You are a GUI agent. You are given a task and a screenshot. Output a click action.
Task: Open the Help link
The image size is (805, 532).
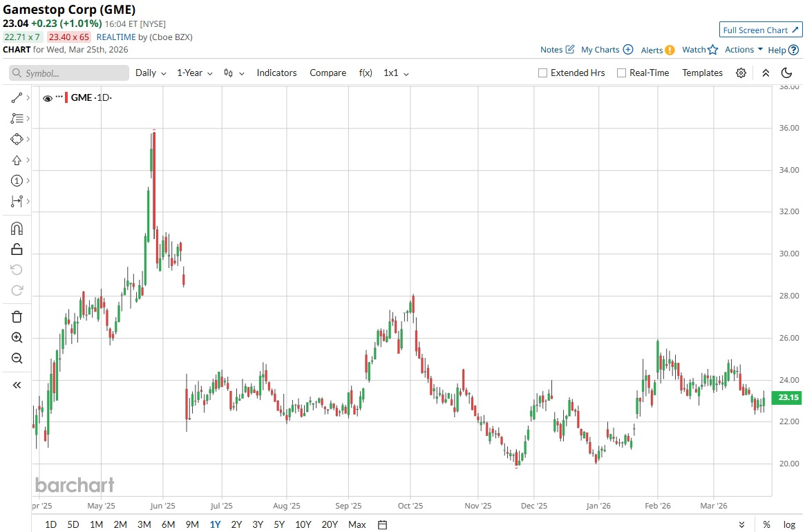(783, 50)
